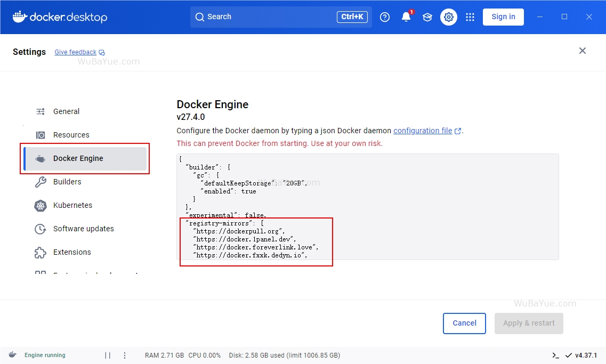
Task: Minimize the Docker Desktop window
Action: pos(540,17)
